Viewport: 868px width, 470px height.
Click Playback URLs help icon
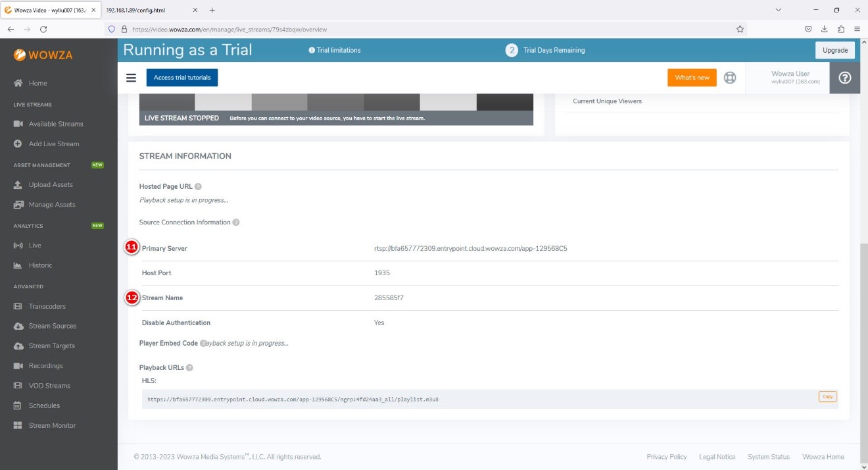pyautogui.click(x=189, y=368)
